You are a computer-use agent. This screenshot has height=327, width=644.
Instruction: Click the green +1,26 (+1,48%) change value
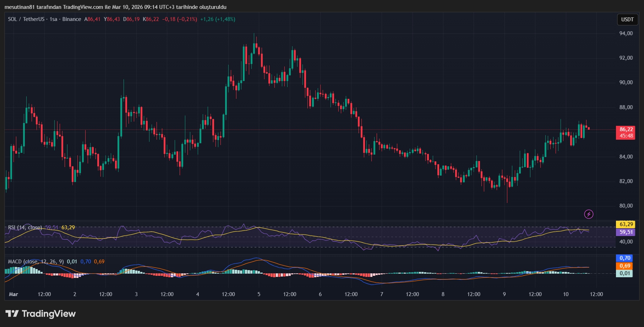click(x=218, y=19)
